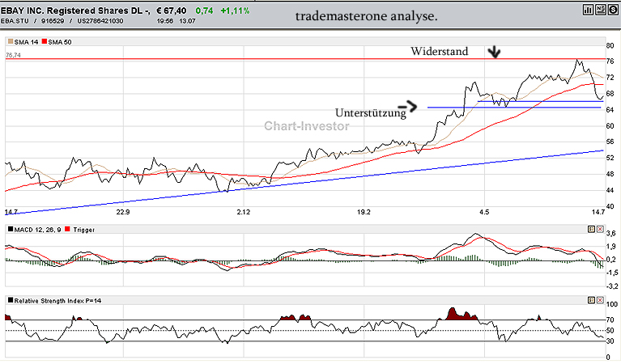Click the MACD 12, 26, 9 label
The image size is (621, 364).
(37, 230)
